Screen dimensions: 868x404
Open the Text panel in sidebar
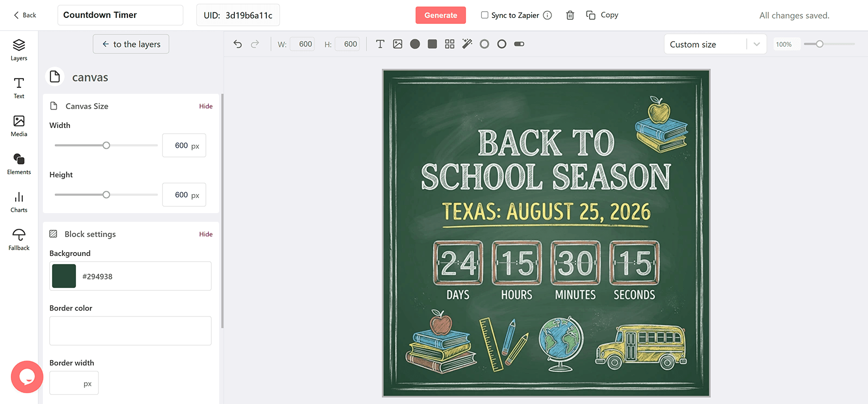click(19, 88)
